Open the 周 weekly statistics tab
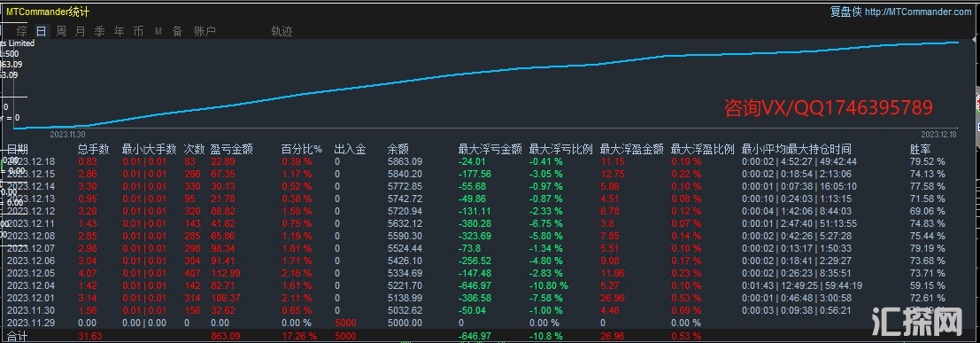Viewport: 980px width, 343px height. point(60,31)
